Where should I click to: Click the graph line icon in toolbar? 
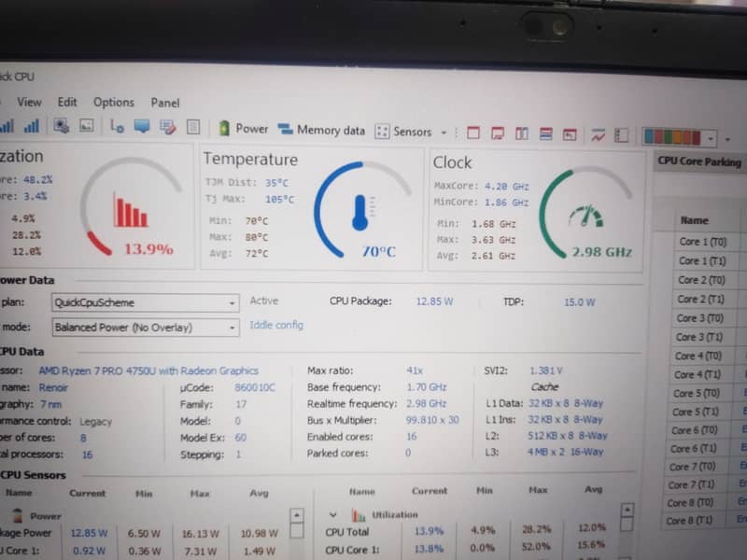[x=598, y=133]
